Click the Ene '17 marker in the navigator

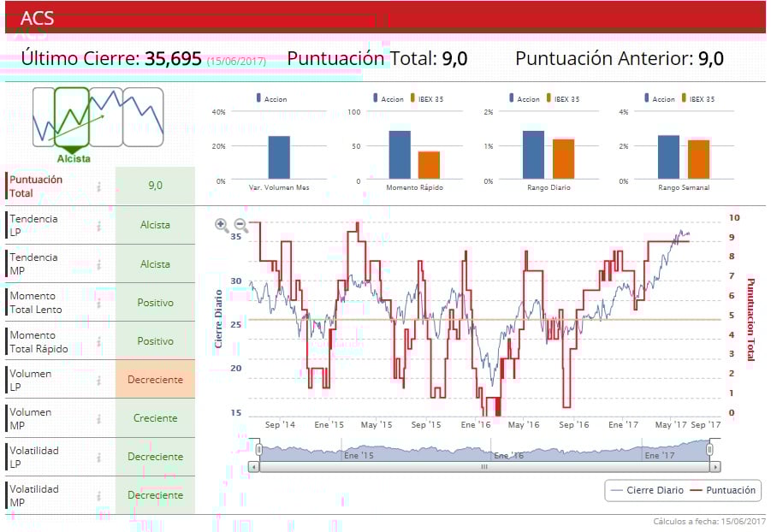(660, 455)
